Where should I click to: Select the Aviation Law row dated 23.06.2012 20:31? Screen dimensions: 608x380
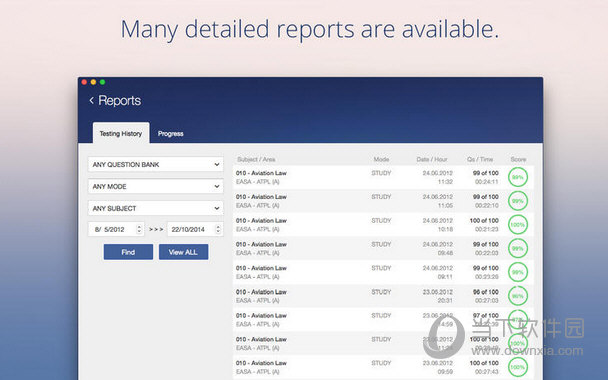coord(383,296)
